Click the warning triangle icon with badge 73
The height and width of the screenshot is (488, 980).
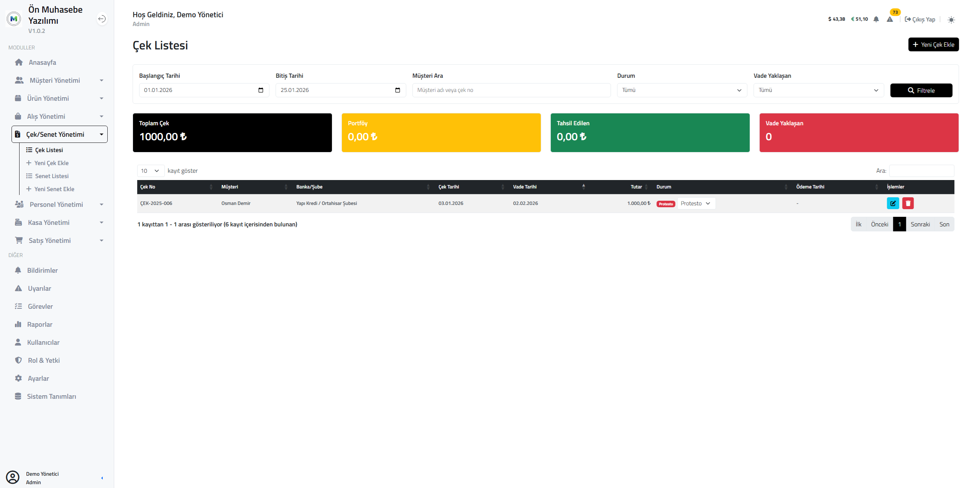[x=890, y=19]
